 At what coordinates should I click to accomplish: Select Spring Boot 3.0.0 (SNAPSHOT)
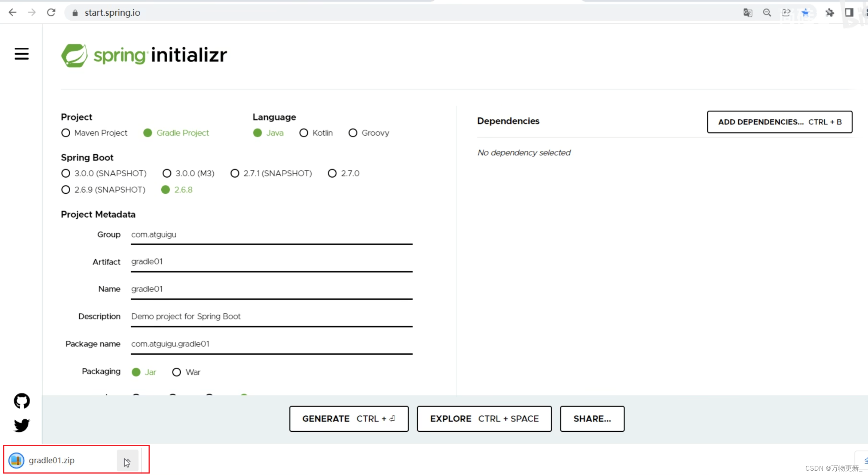click(x=104, y=173)
